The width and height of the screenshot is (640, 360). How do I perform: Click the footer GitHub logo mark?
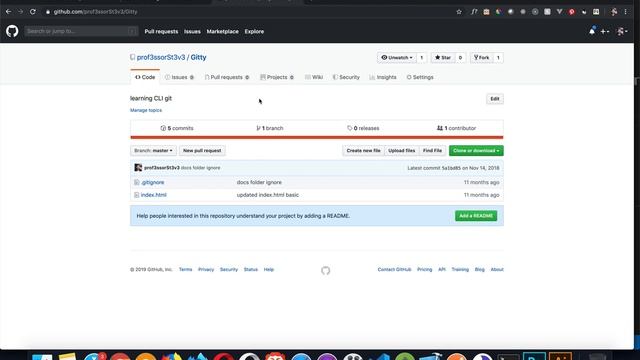[x=325, y=270]
